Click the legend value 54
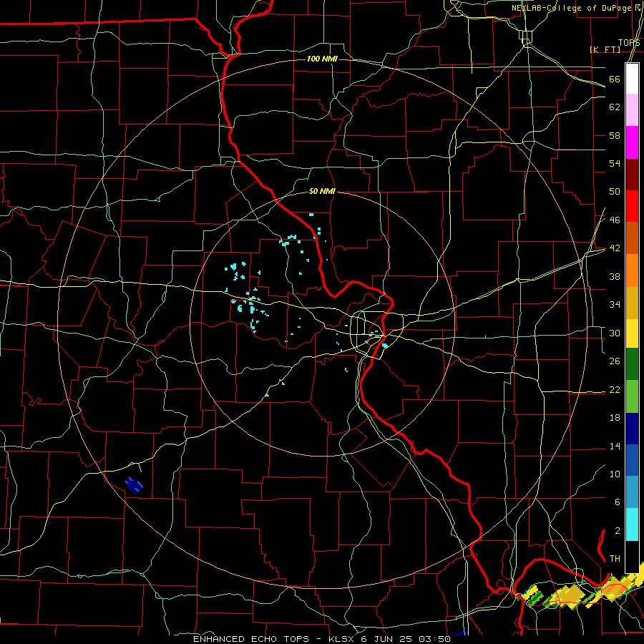This screenshot has height=644, width=644. tap(615, 163)
